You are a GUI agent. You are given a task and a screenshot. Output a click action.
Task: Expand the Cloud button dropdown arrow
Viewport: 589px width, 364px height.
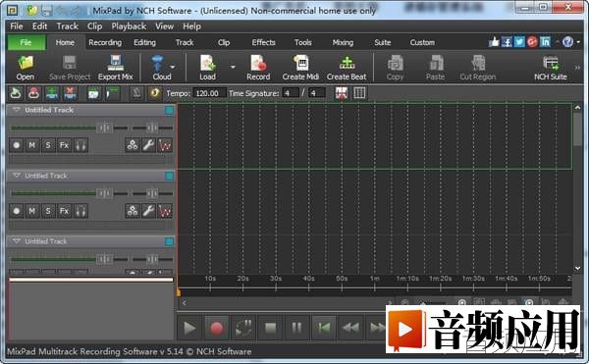point(173,67)
